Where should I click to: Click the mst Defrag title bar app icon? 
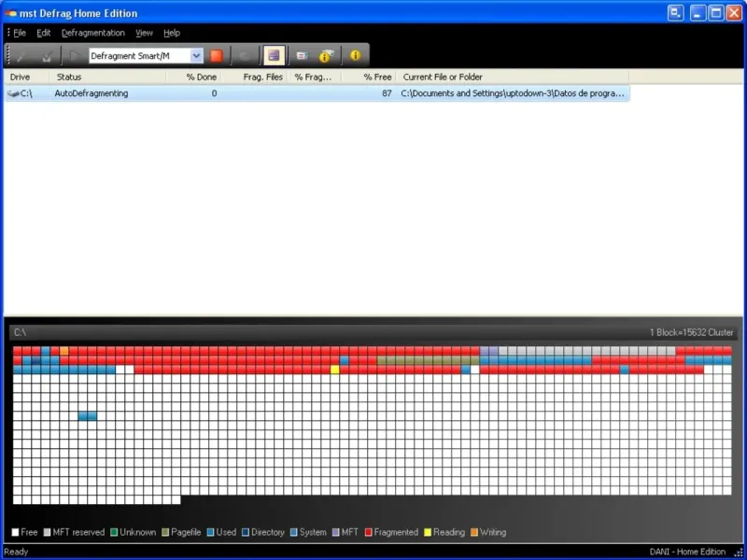pyautogui.click(x=11, y=13)
